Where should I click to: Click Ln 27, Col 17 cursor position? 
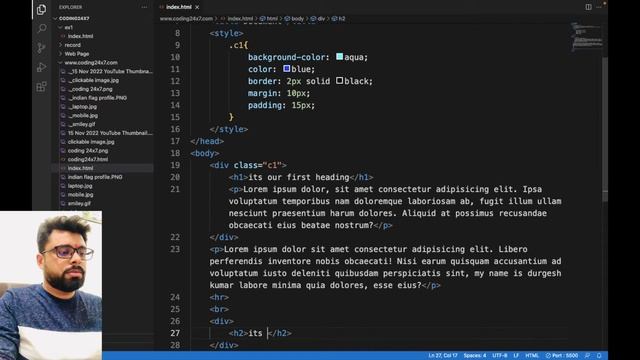click(x=443, y=356)
